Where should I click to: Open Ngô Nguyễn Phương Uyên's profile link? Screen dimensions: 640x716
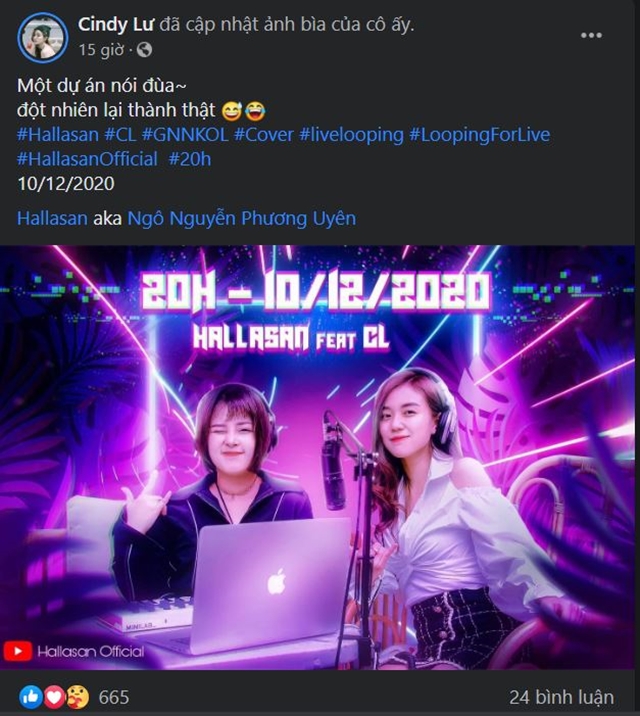(241, 219)
